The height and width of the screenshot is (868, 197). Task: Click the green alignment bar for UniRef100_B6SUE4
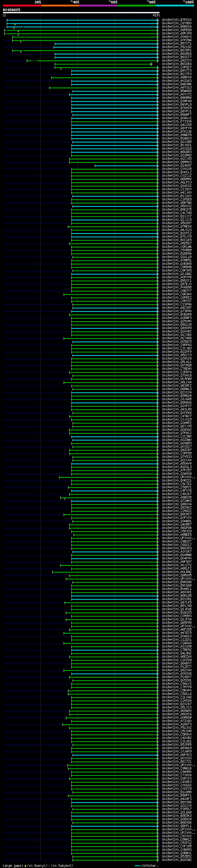103,64
